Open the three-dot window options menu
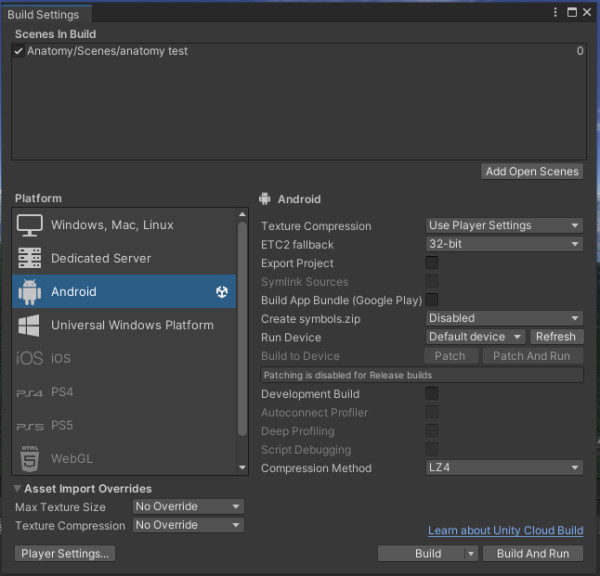The width and height of the screenshot is (600, 576). 555,12
